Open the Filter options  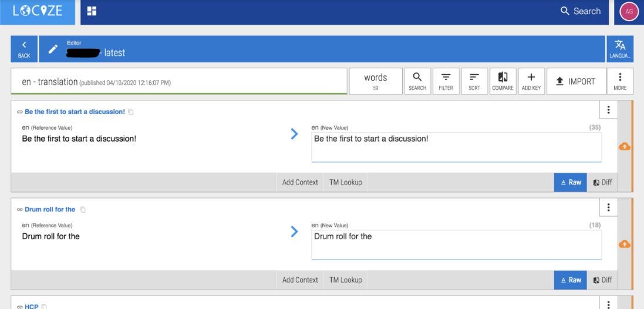coord(446,81)
